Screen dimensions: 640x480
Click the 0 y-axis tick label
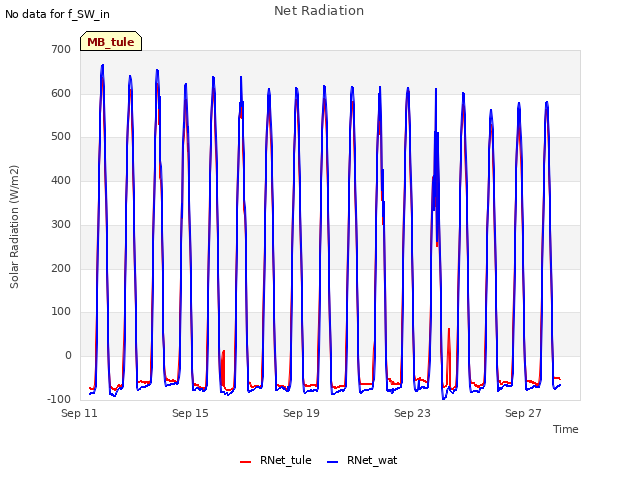[68, 356]
